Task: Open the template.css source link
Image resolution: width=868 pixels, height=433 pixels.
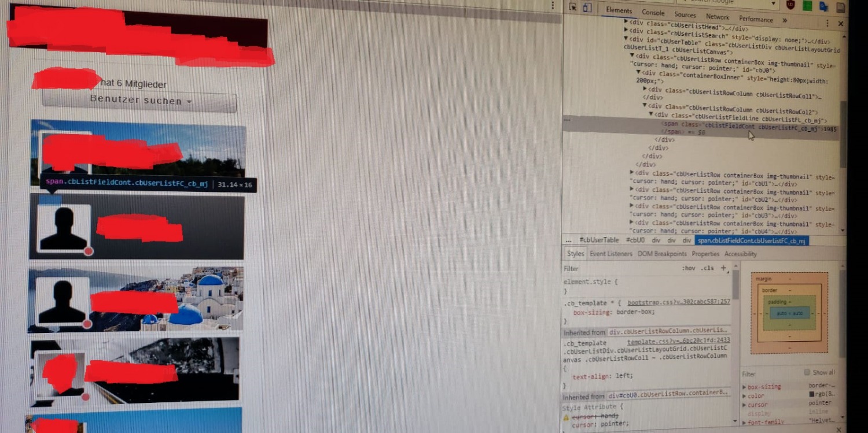Action: (x=679, y=341)
